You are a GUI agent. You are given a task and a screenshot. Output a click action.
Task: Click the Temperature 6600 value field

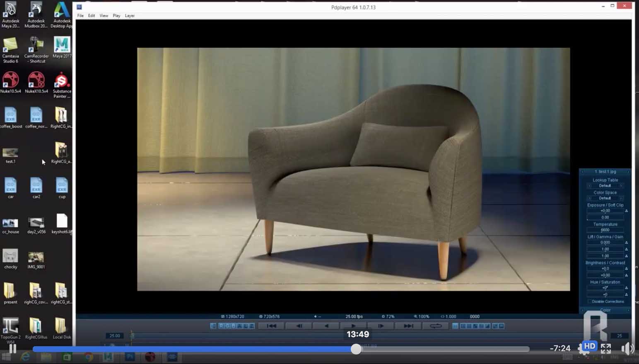605,230
